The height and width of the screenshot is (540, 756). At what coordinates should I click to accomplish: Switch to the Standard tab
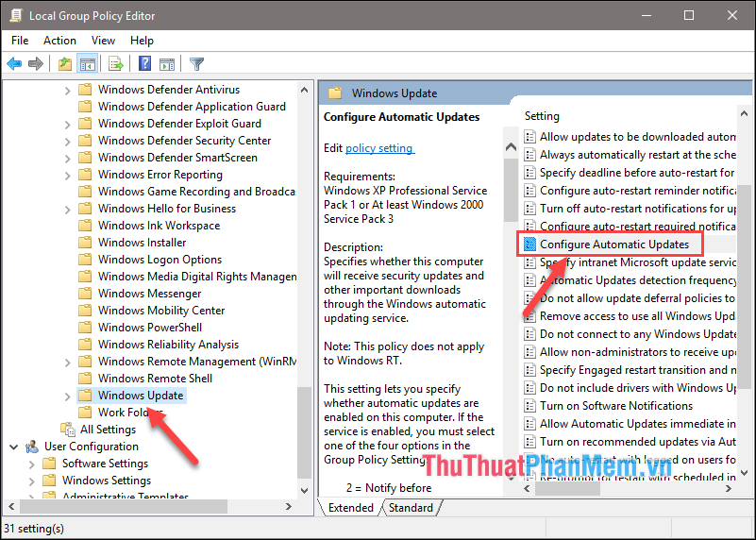(x=411, y=508)
